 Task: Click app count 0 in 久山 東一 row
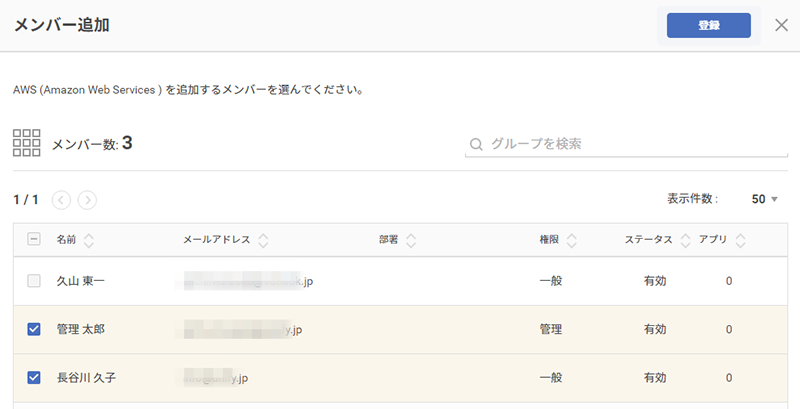729,281
